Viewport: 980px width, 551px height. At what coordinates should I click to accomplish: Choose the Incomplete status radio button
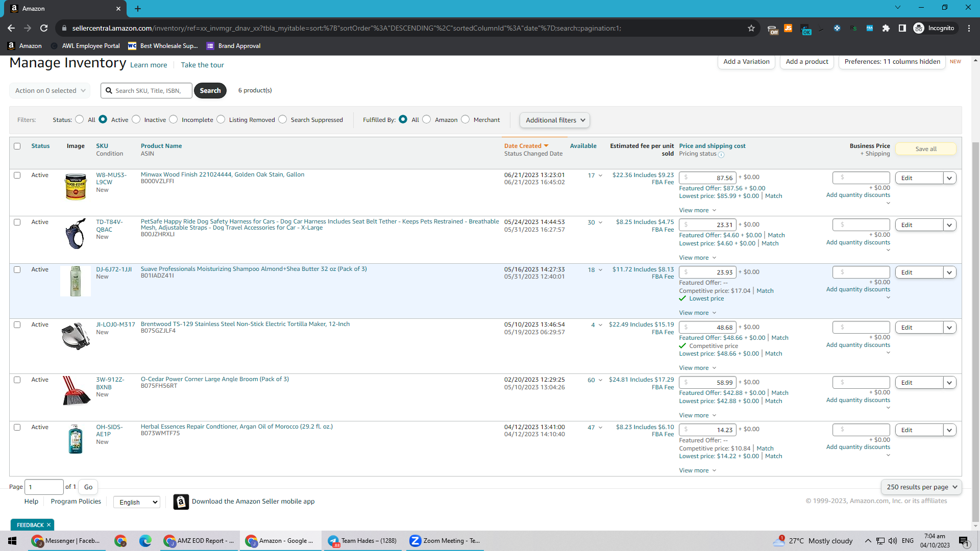[174, 119]
